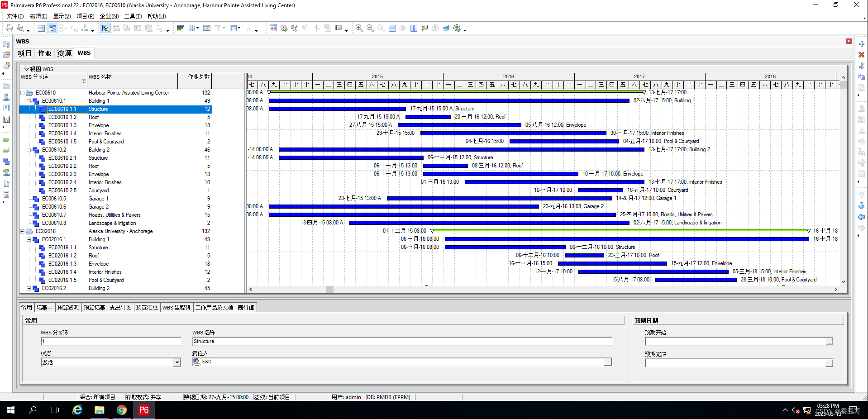Zoom out on the Gantt timescale
Viewport: 868px width, 419px height.
(370, 28)
